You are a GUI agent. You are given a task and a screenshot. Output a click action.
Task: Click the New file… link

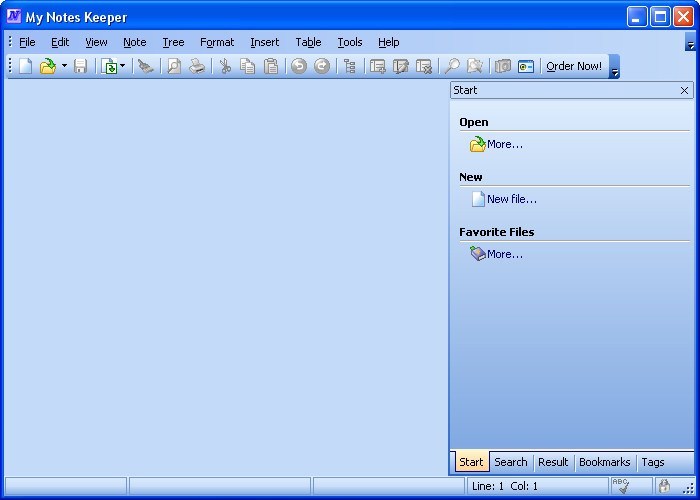pyautogui.click(x=512, y=199)
